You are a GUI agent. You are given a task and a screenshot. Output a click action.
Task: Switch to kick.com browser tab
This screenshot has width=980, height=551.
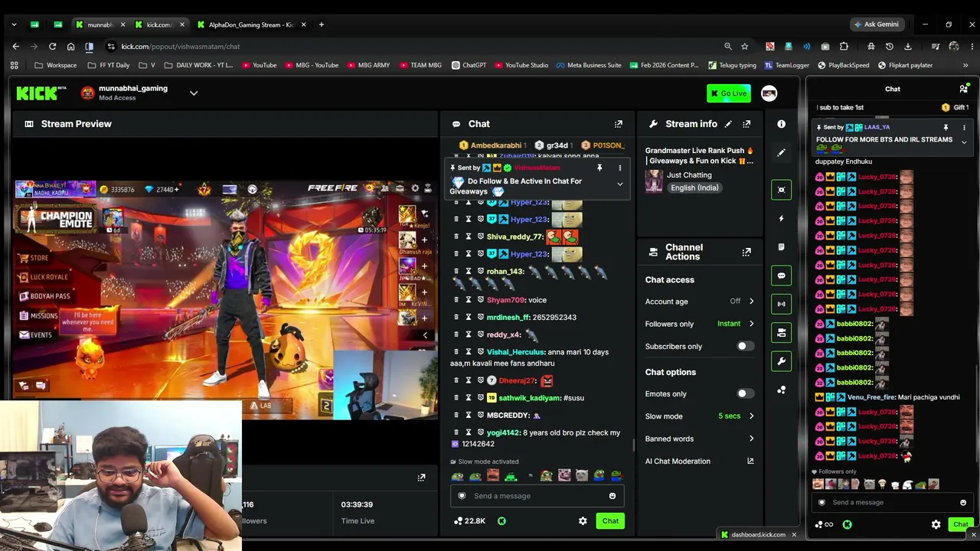click(x=158, y=24)
